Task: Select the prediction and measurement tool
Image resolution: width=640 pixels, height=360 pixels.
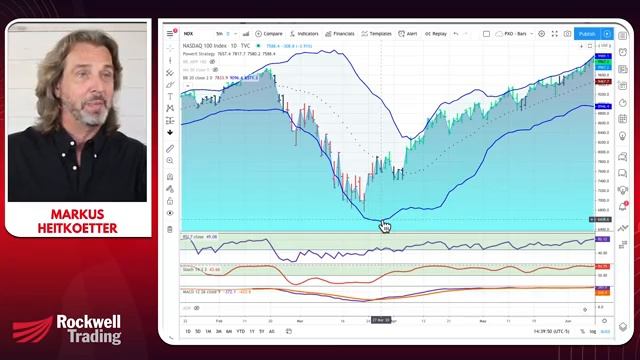Action: (x=170, y=120)
